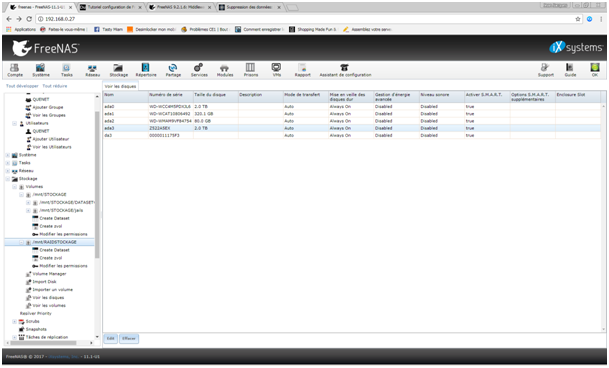The height and width of the screenshot is (368, 609).
Task: Click the Tout développer link
Action: coord(22,86)
